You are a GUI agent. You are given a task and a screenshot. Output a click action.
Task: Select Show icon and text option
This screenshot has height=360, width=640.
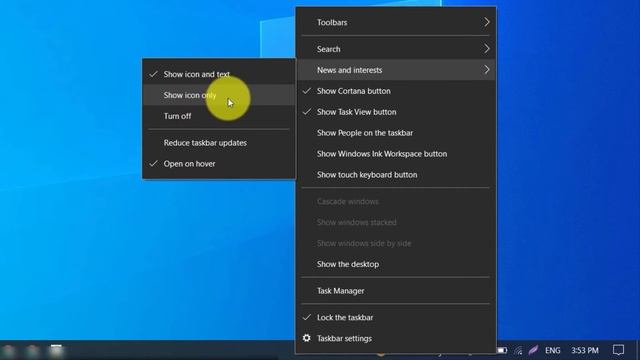(x=219, y=74)
